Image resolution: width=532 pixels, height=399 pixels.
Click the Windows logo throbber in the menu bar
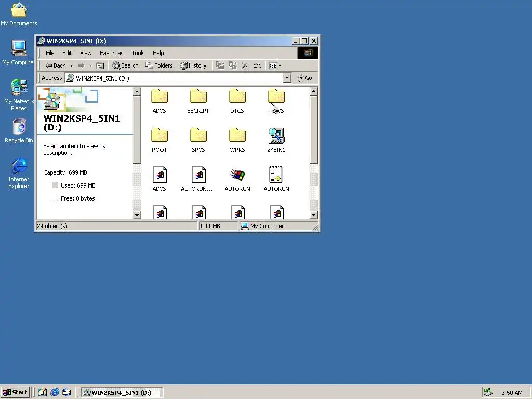(x=308, y=53)
